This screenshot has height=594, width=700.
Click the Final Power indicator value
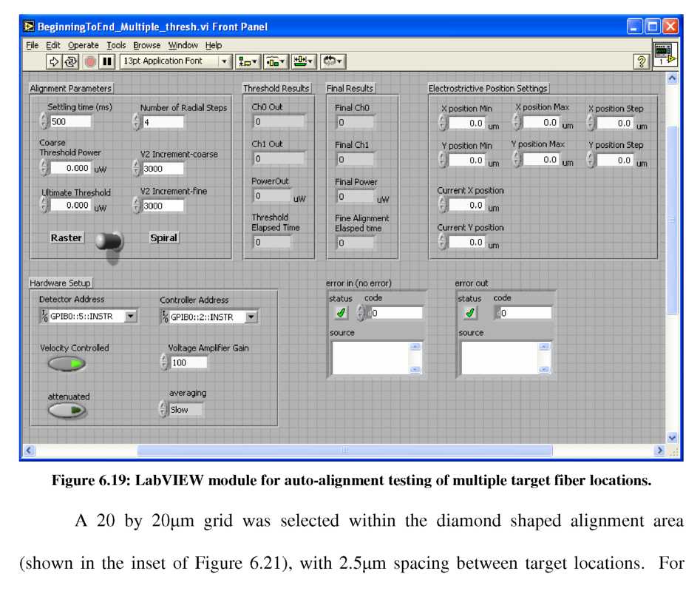coord(356,197)
